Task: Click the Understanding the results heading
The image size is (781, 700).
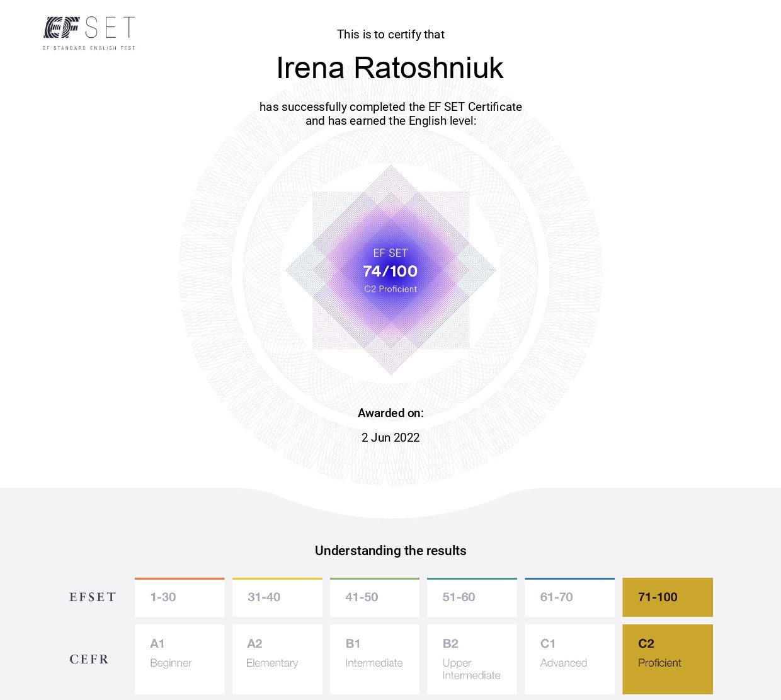Action: coord(390,551)
